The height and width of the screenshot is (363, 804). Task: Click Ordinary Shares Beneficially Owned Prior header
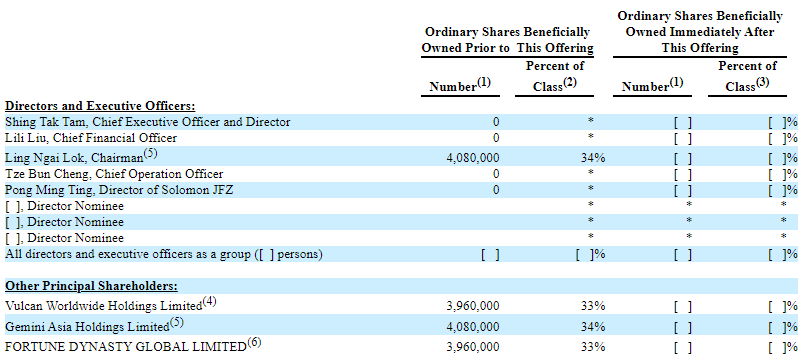pyautogui.click(x=507, y=41)
